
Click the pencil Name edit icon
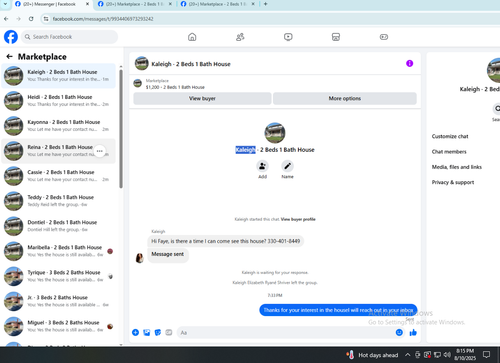click(287, 166)
